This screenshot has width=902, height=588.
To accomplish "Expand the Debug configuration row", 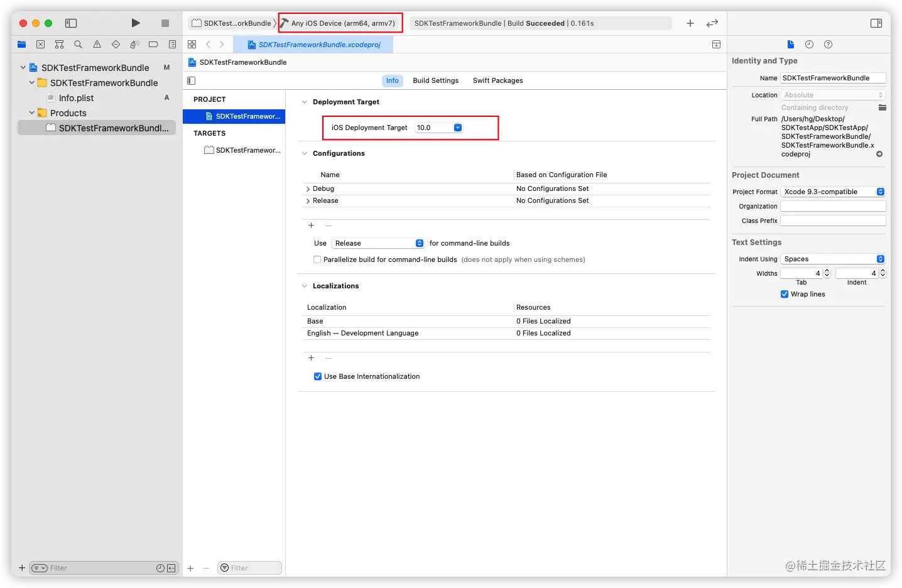I will click(x=308, y=189).
